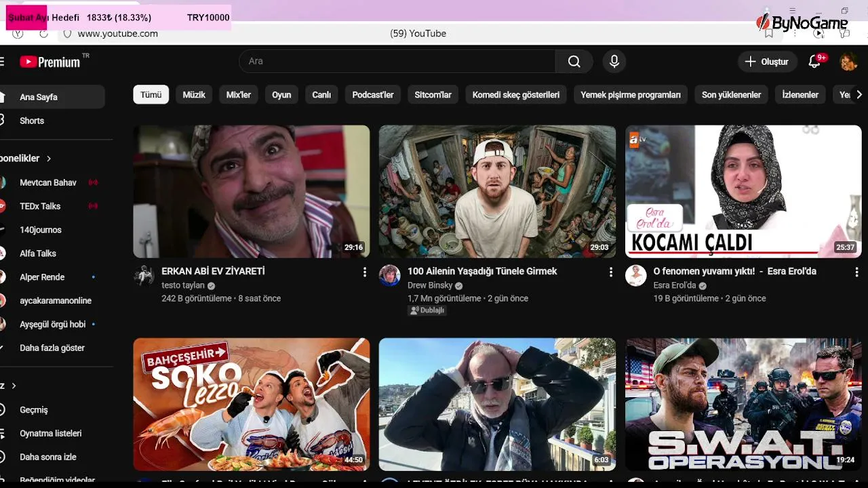868x488 pixels.
Task: Click the Ara search input field
Action: click(x=397, y=62)
